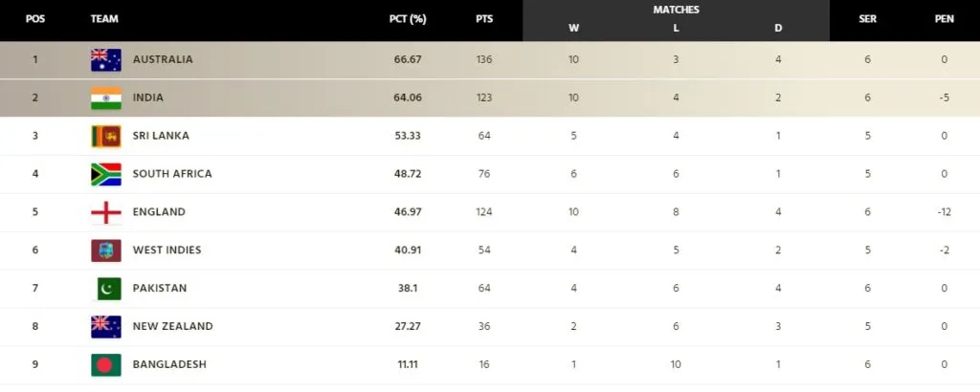The image size is (980, 392).
Task: Click the POS column header
Action: 35,19
